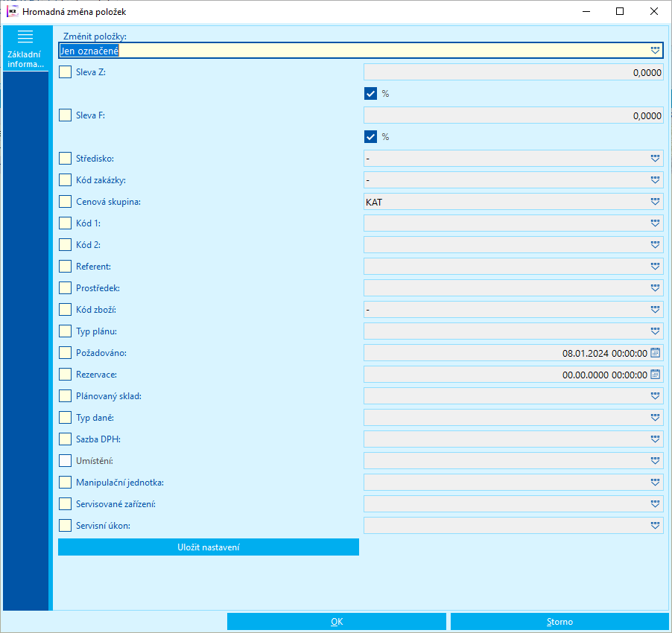Image resolution: width=672 pixels, height=633 pixels.
Task: Expand the Cenová skupina KAT dropdown
Action: click(x=655, y=202)
